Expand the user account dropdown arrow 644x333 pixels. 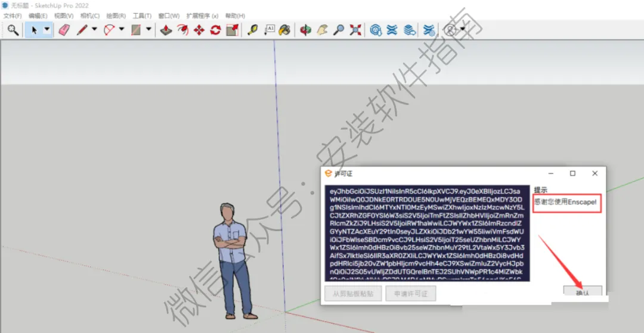click(x=463, y=29)
